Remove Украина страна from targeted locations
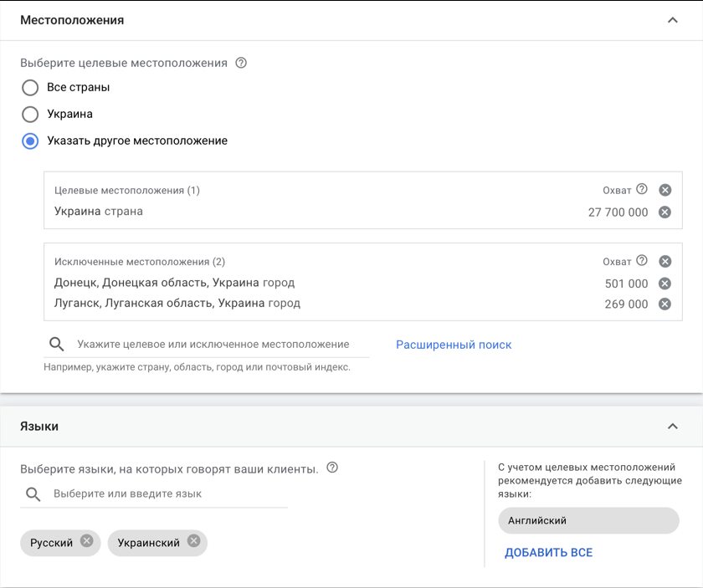The height and width of the screenshot is (588, 703). (665, 212)
